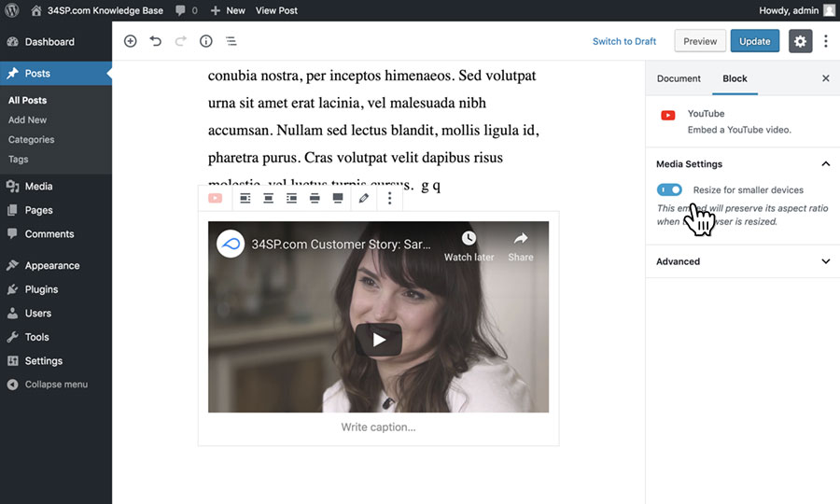840x504 pixels.
Task: Open the 34SP.com Knowledge Base site link
Action: click(x=97, y=10)
